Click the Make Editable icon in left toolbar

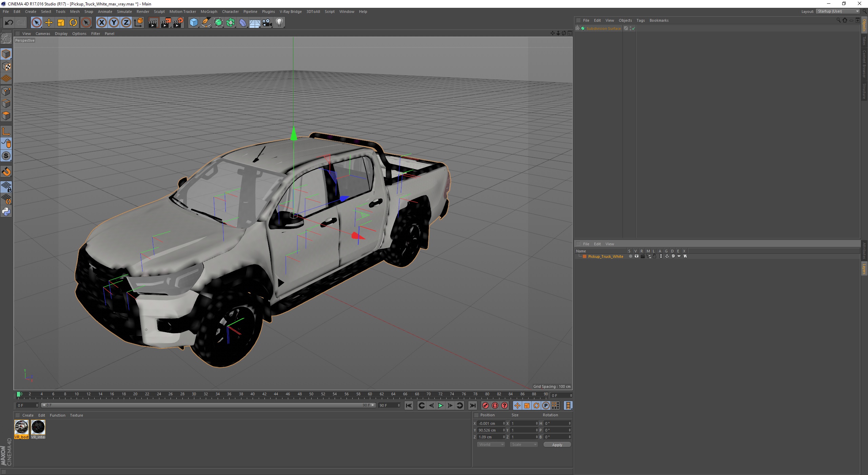6,38
